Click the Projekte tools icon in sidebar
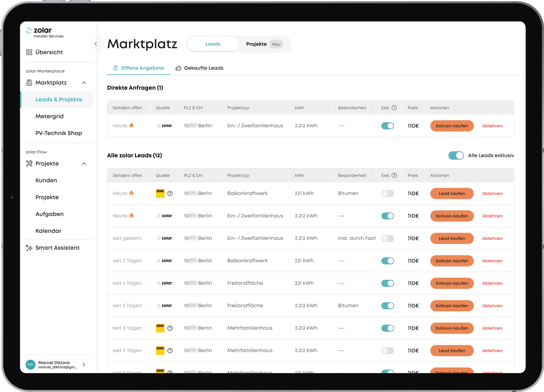This screenshot has height=392, width=544. click(x=29, y=164)
